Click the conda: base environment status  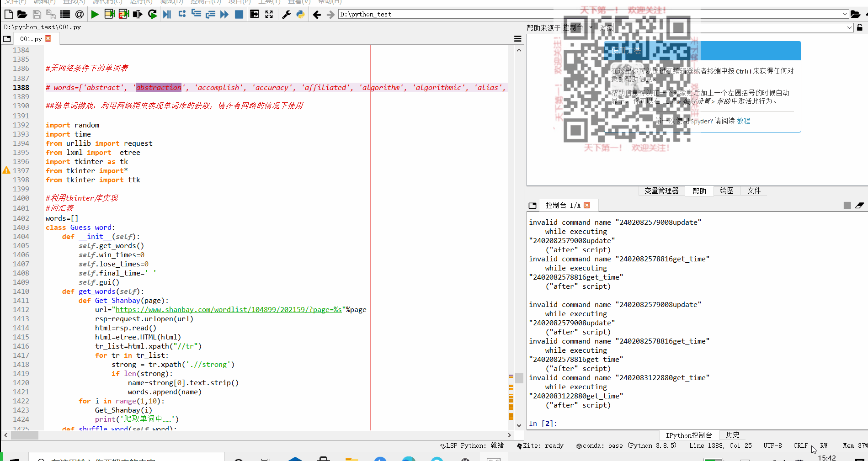(x=626, y=445)
